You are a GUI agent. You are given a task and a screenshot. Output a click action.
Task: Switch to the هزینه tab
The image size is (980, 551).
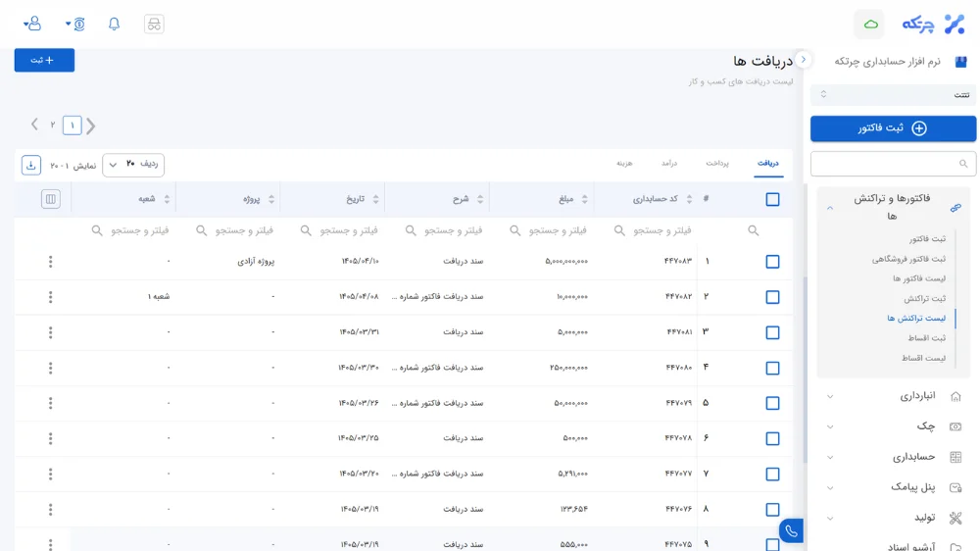(x=624, y=163)
